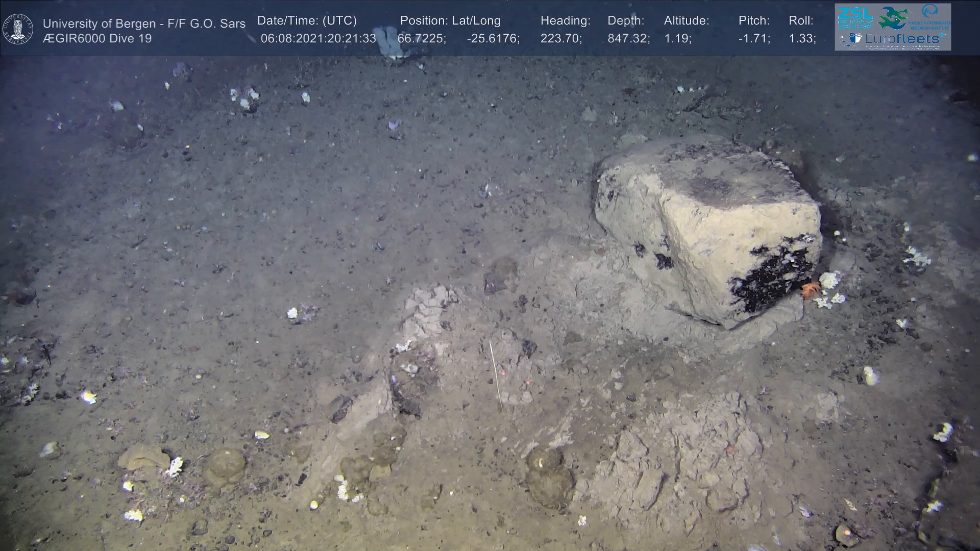Viewport: 980px width, 551px height.
Task: Click the ÆGIR6000 Dive 19 text
Action: [97, 39]
